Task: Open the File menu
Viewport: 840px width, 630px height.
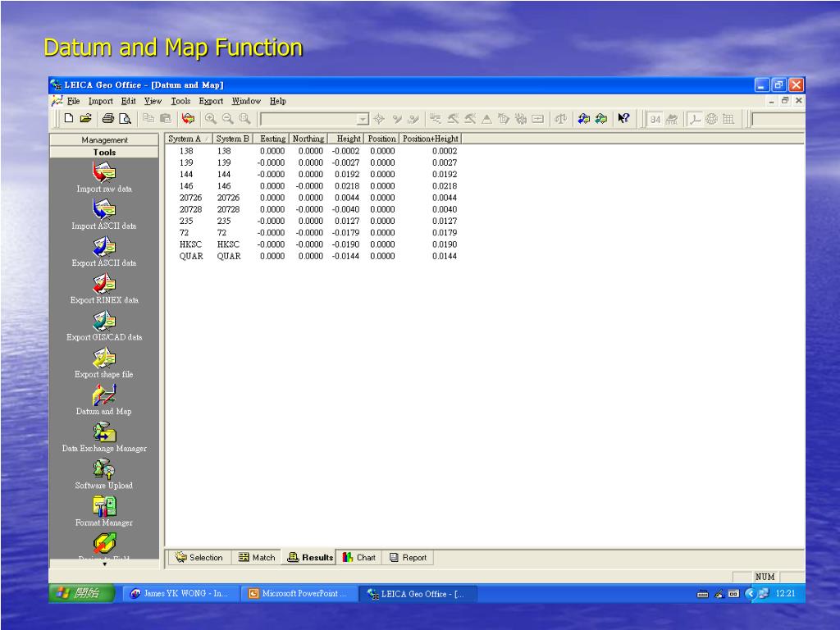Action: 73,101
